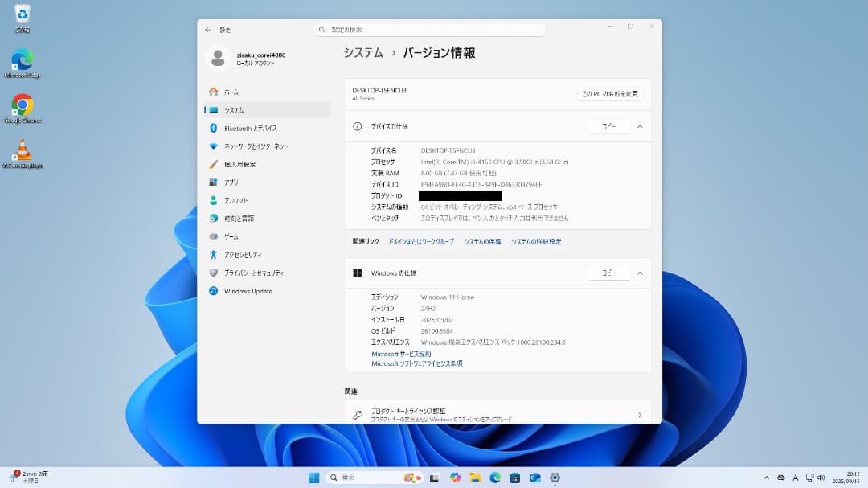Open the システムの保護 link
Screen dimensions: 868x488
point(482,241)
